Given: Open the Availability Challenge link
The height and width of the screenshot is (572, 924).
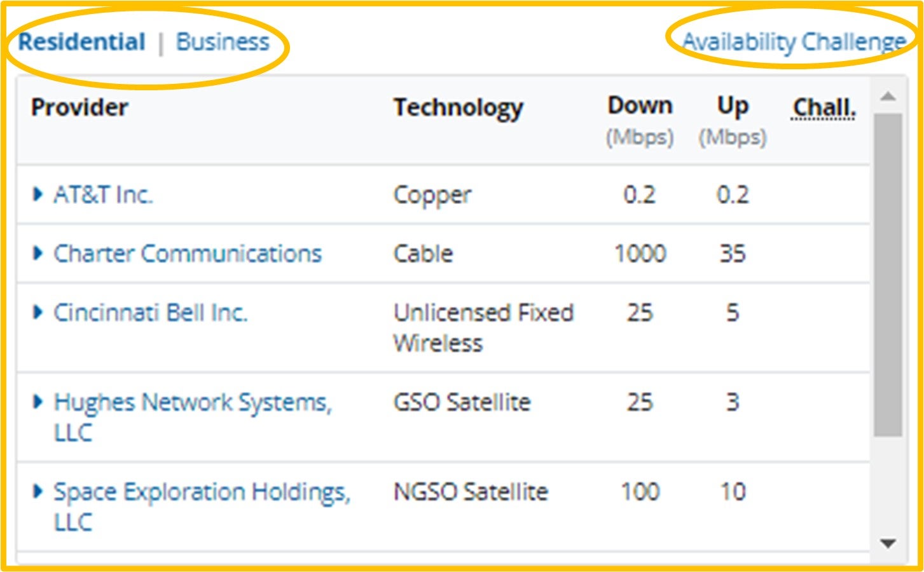Looking at the screenshot, I should (x=794, y=42).
